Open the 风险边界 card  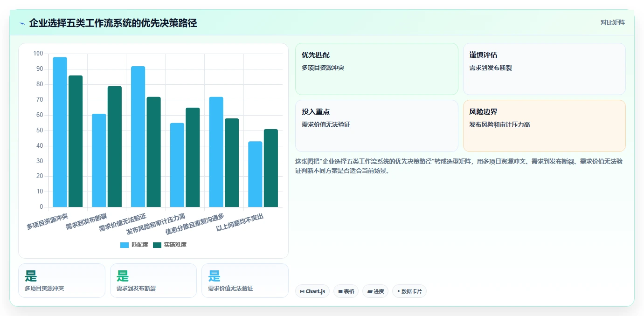coord(544,126)
